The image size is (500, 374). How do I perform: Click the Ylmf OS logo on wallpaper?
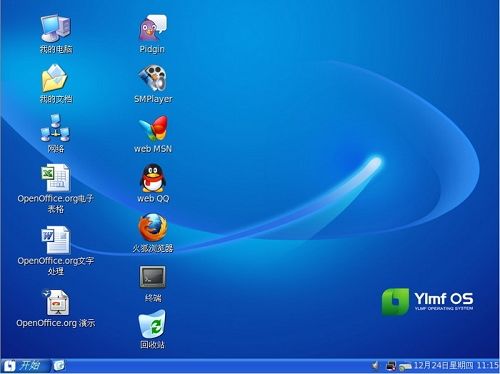(x=427, y=301)
